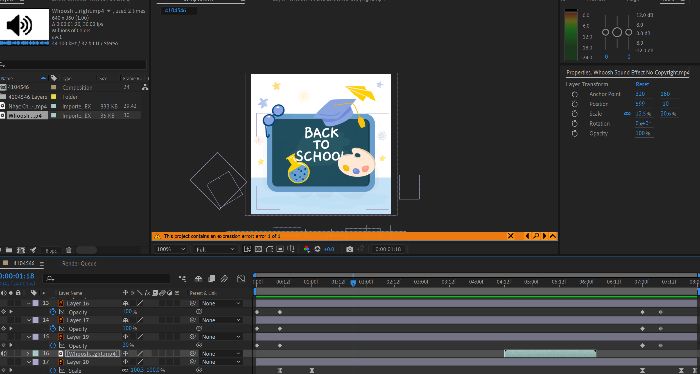Viewport: 700px width, 374px height.
Task: Open the composition mini-flowchart icon
Action: point(182,278)
